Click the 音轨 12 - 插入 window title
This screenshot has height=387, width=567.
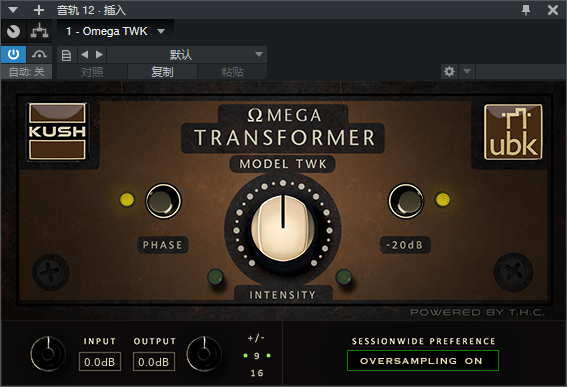pyautogui.click(x=91, y=10)
